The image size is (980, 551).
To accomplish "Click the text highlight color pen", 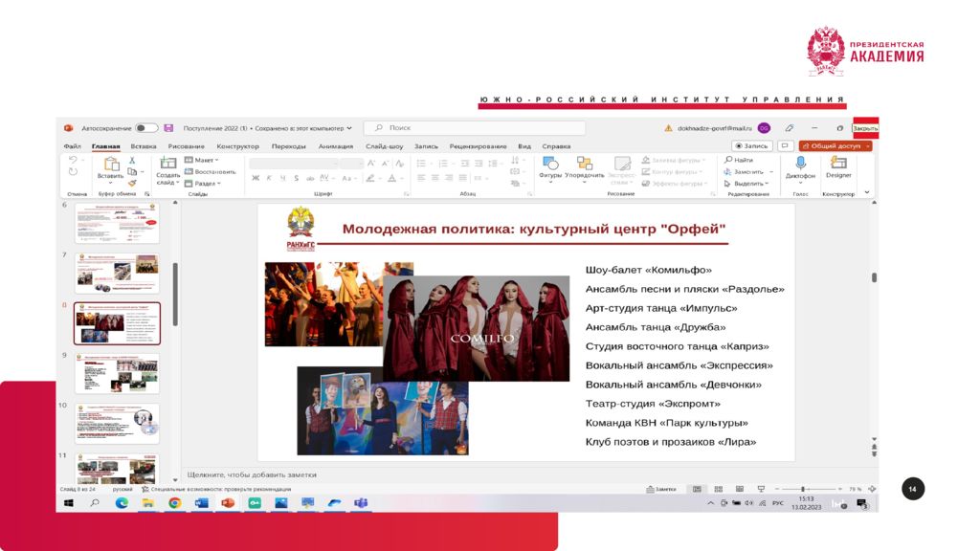I will 370,179.
